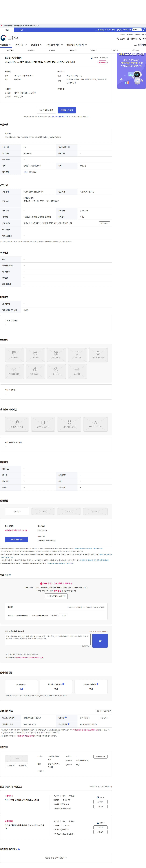Jump to the 추천정보 section tab
Screen dimensions: 146x868
point(135,50)
